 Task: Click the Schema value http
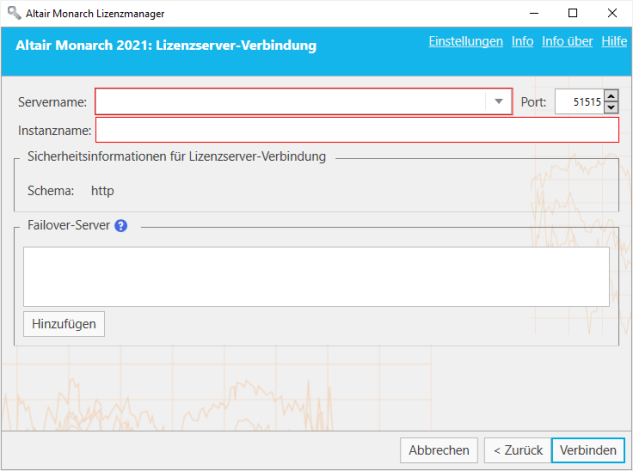coord(103,190)
